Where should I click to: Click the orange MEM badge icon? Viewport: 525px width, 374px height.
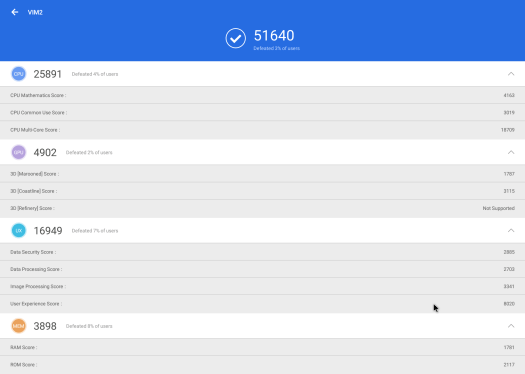coord(19,326)
